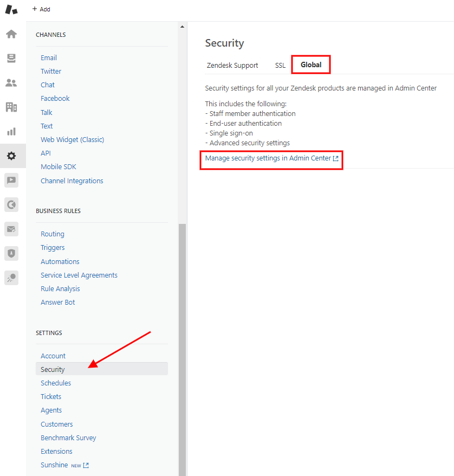Click the scroll up arrow of sidebar
This screenshot has width=454, height=476.
182,27
